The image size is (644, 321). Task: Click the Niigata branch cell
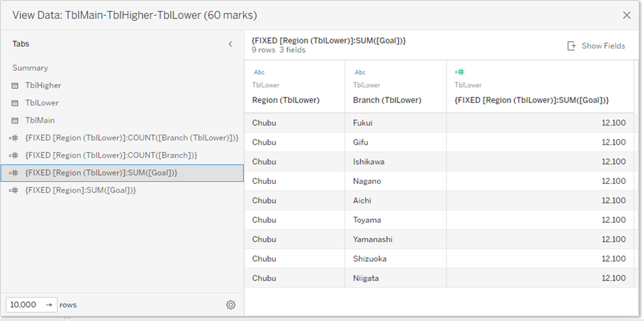pyautogui.click(x=395, y=278)
